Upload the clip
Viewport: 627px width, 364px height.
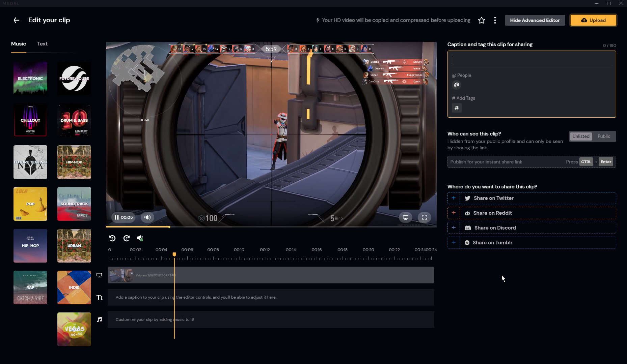pos(593,20)
